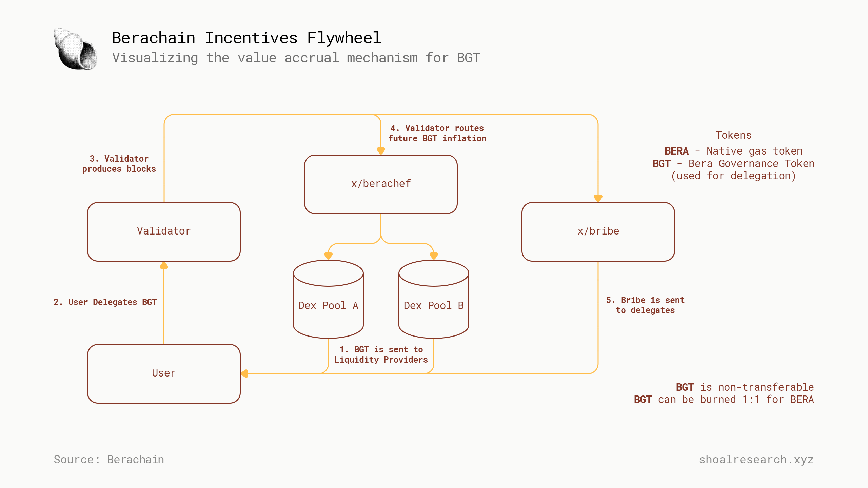Select the Validator box
Screen dimensions: 868x488
coord(164,231)
